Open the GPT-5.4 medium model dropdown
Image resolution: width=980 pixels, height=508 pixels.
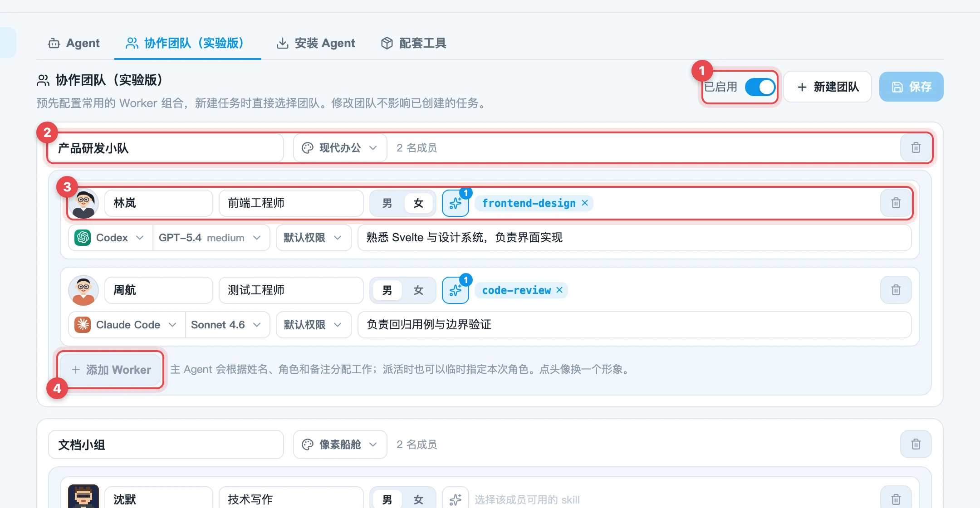tap(211, 238)
